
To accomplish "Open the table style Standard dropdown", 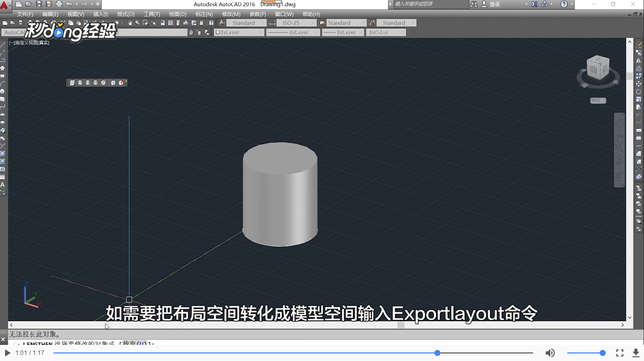I will (346, 23).
